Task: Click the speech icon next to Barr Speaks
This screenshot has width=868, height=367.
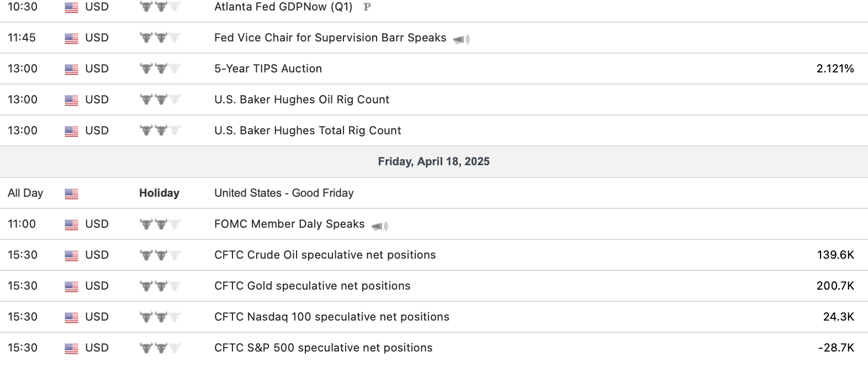Action: click(x=461, y=39)
